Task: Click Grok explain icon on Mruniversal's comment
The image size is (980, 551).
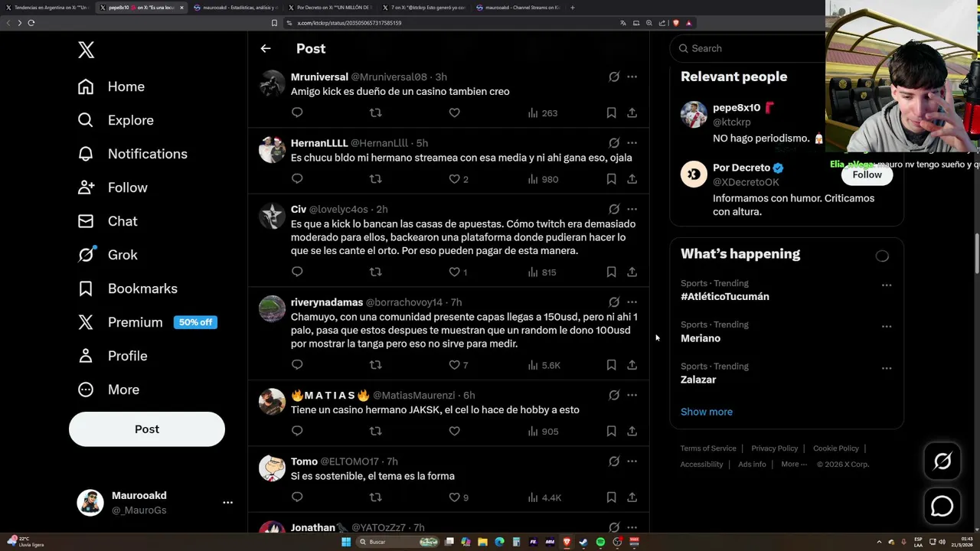Action: click(614, 77)
